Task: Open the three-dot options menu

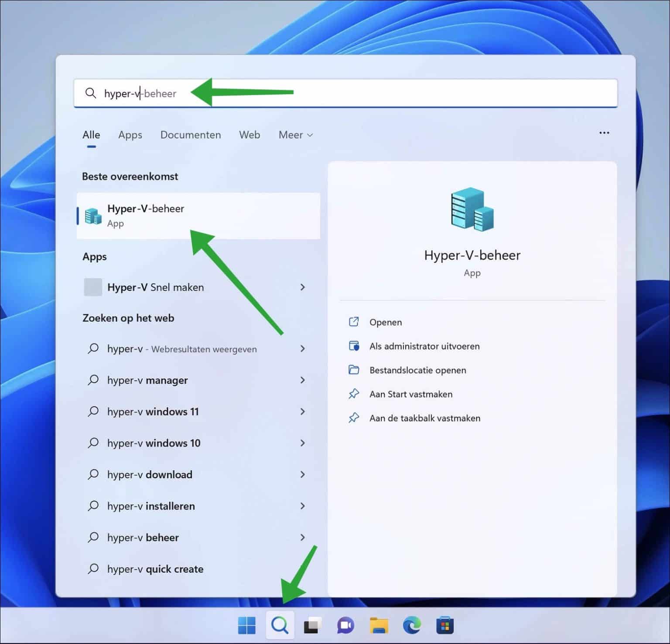Action: pyautogui.click(x=605, y=133)
